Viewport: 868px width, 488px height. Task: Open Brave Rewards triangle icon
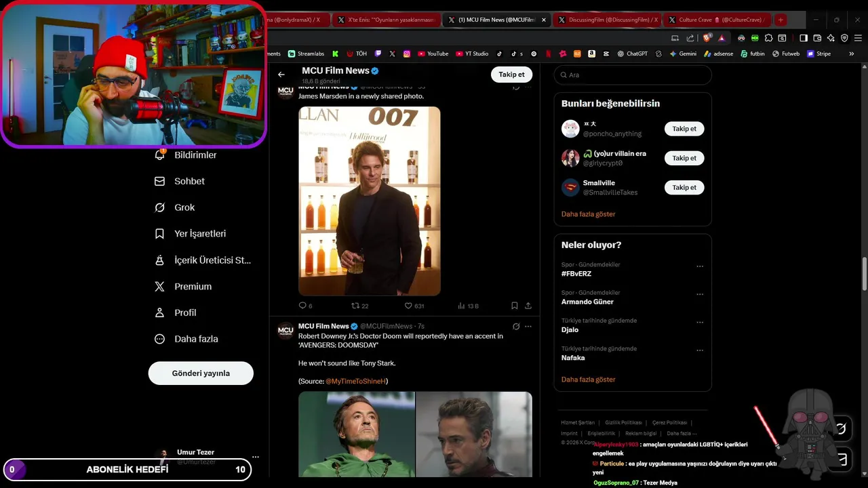pos(721,38)
